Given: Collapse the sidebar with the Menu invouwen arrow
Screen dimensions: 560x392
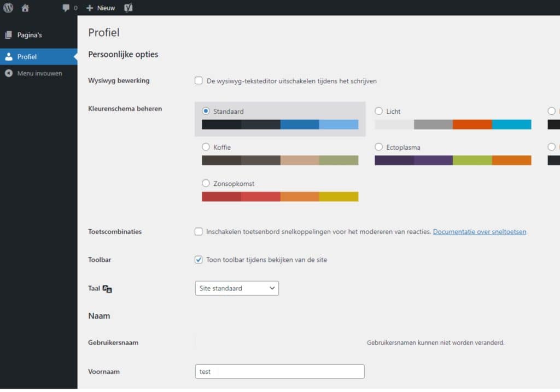Looking at the screenshot, I should pyautogui.click(x=8, y=73).
